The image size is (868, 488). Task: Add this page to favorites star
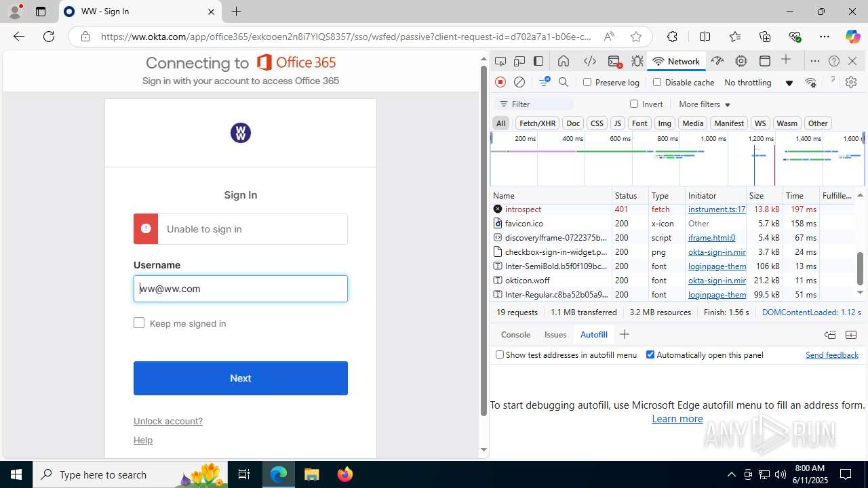coord(635,37)
